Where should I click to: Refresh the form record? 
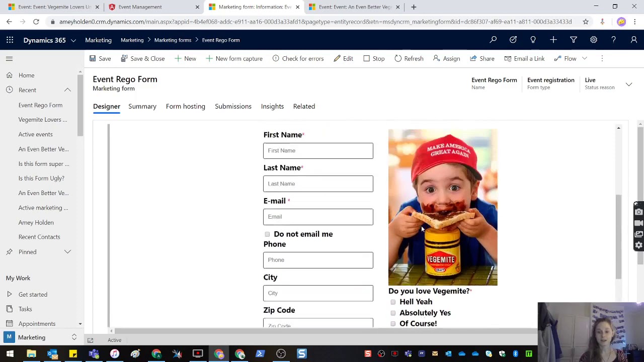click(x=409, y=58)
